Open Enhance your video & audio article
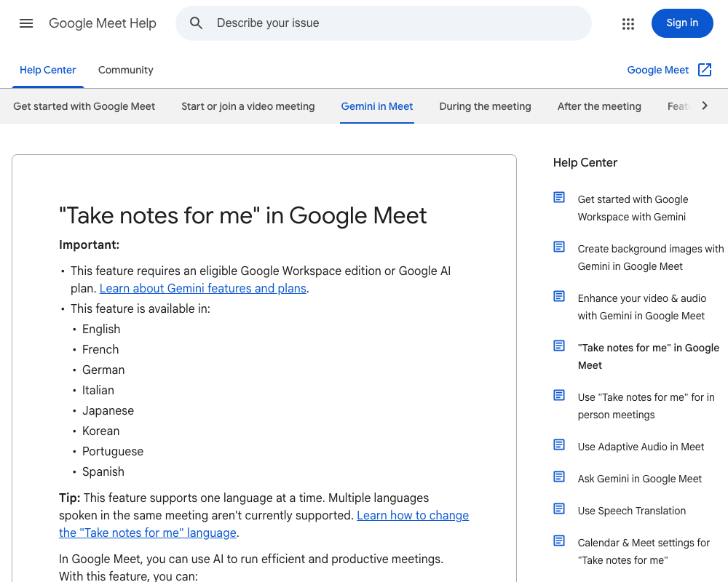Screen dimensions: 728x582 click(641, 307)
